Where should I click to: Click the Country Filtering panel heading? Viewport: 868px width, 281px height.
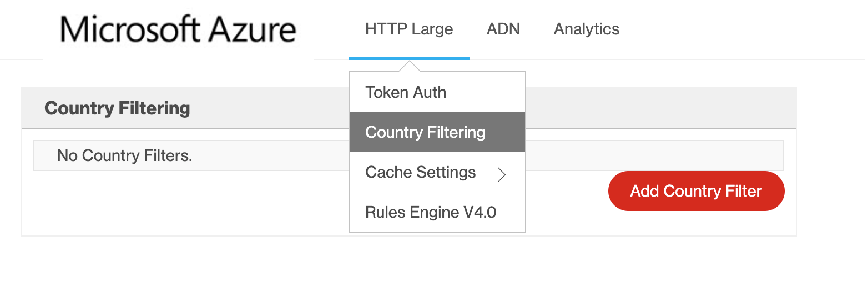point(117,108)
